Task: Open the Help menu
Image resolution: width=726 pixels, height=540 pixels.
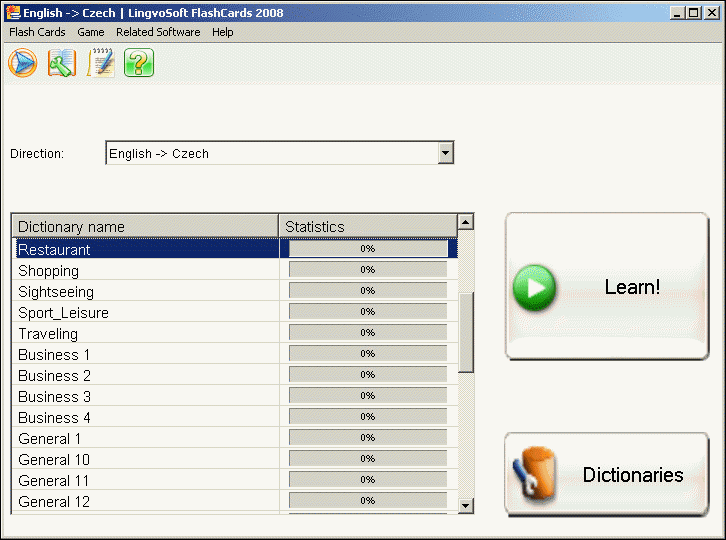Action: (x=223, y=32)
